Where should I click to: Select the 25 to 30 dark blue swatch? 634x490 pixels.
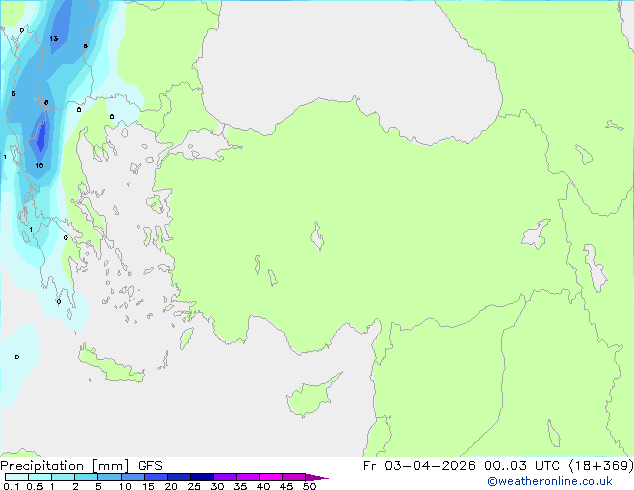click(202, 477)
